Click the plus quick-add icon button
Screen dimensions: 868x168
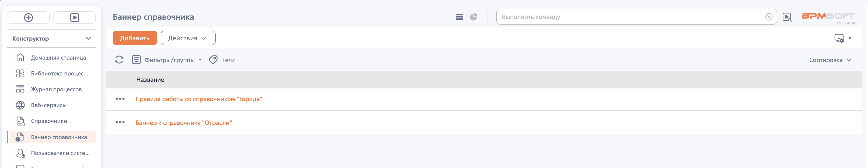click(x=28, y=17)
